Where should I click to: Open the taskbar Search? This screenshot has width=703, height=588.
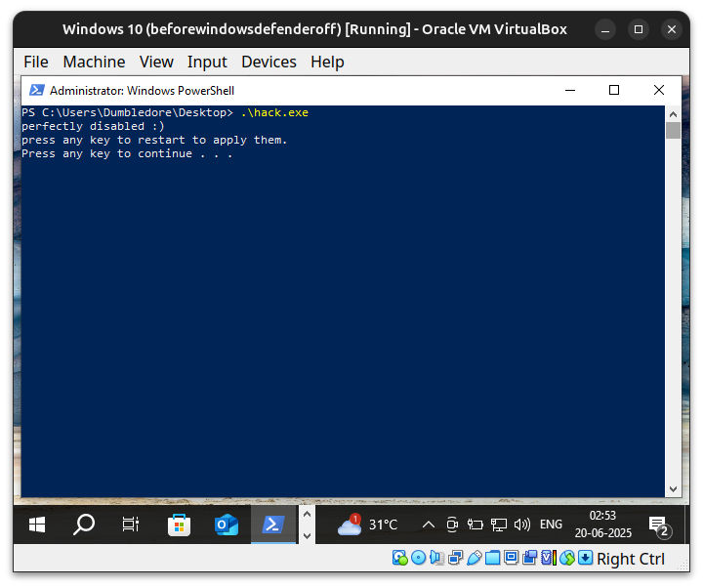pos(84,525)
